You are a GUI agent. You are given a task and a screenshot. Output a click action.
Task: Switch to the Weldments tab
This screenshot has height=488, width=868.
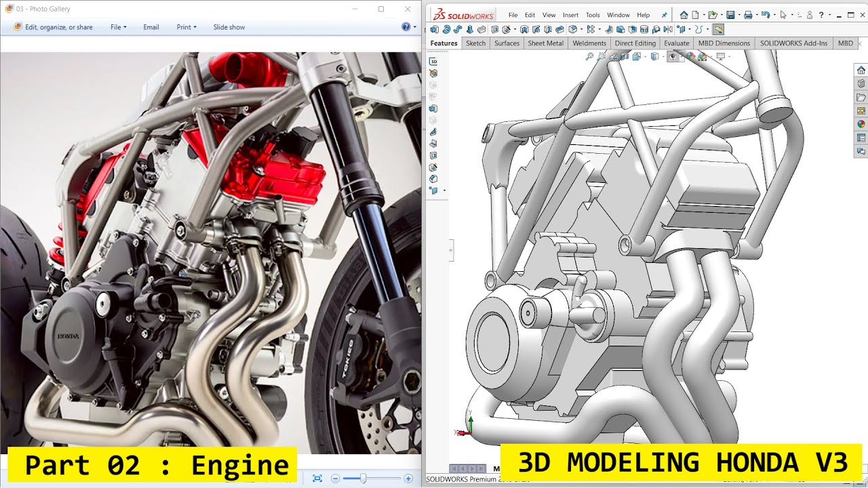click(x=589, y=43)
